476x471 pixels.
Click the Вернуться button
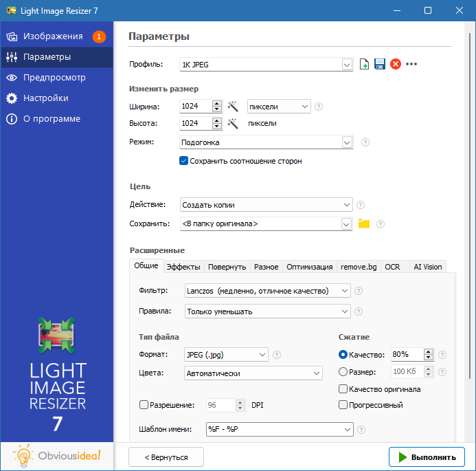pyautogui.click(x=166, y=457)
